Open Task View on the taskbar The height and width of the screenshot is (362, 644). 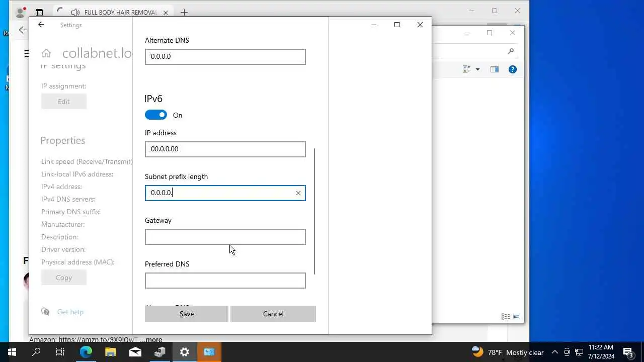click(x=60, y=352)
